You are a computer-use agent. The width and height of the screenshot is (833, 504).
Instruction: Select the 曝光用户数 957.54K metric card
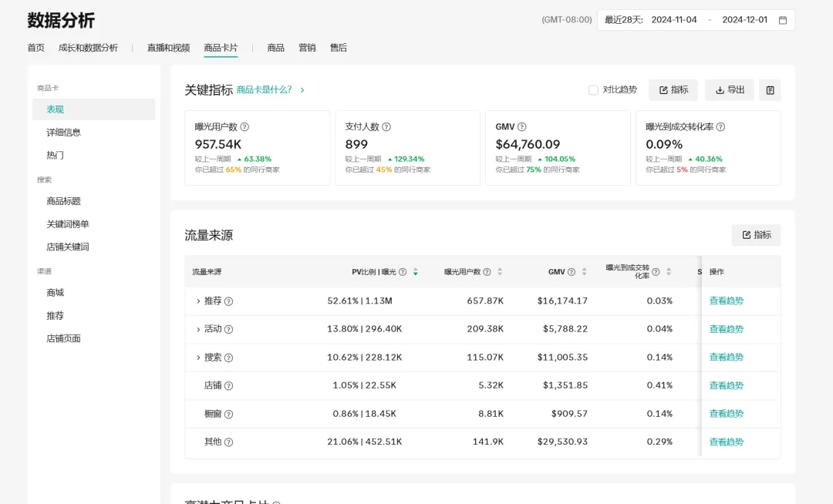pyautogui.click(x=257, y=148)
